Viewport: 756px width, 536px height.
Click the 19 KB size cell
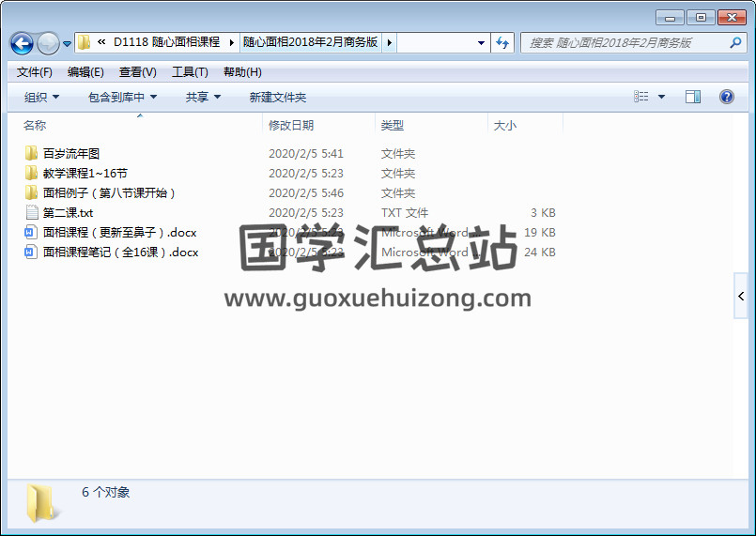pos(539,233)
